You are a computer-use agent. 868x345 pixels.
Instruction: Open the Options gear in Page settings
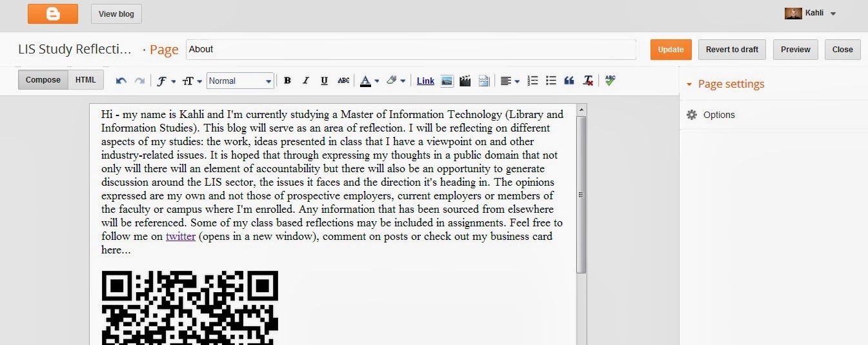tap(692, 115)
